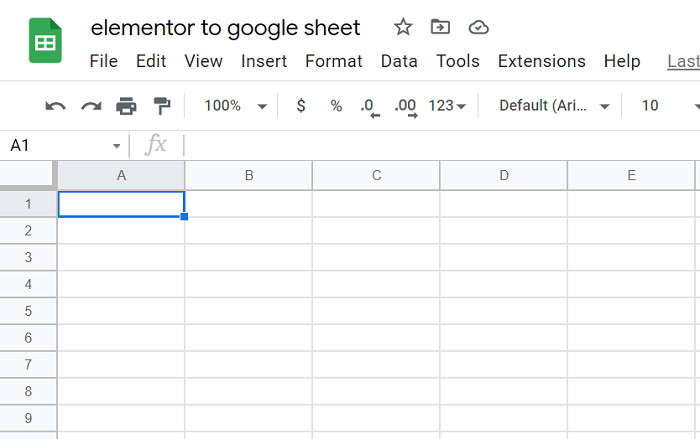Activate the paint format tool

click(162, 106)
